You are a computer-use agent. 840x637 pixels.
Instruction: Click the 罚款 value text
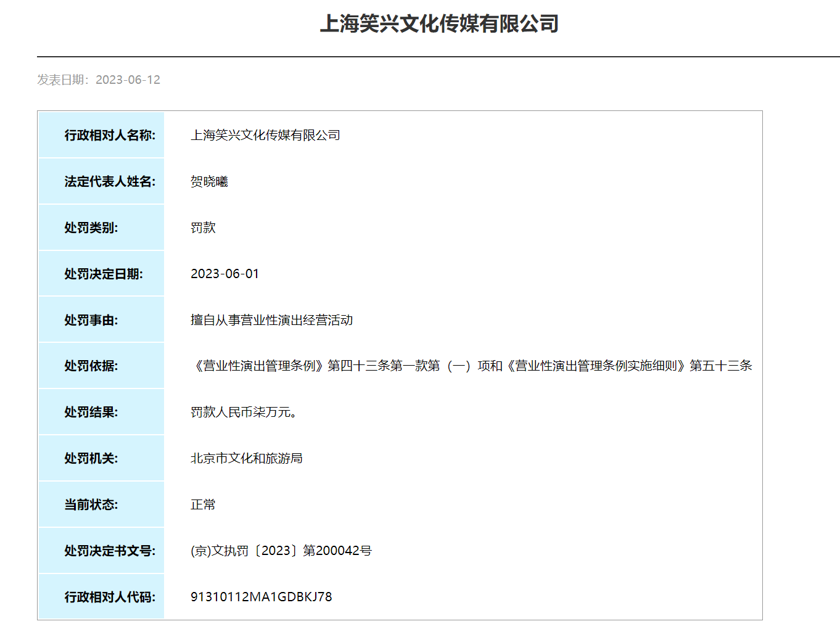(x=203, y=228)
